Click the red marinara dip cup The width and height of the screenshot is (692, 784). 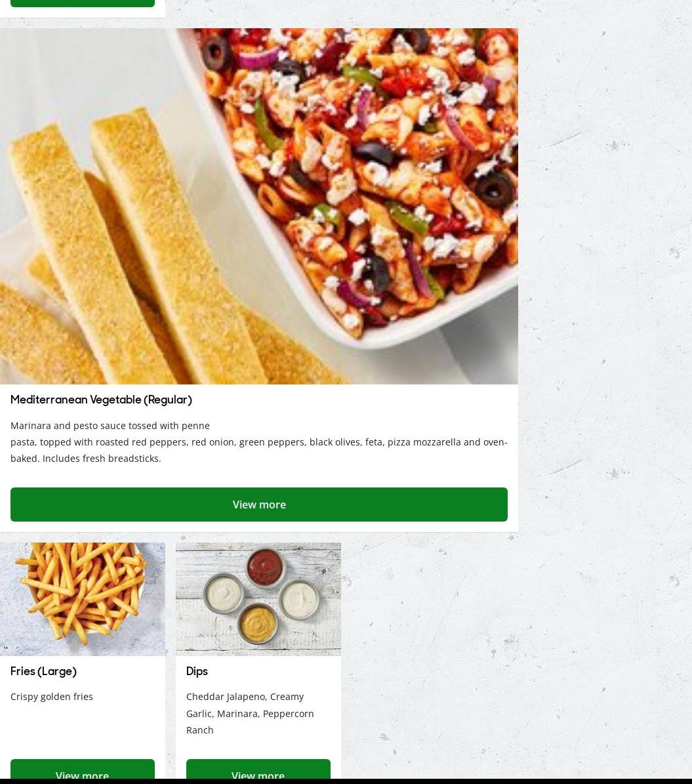coord(266,567)
